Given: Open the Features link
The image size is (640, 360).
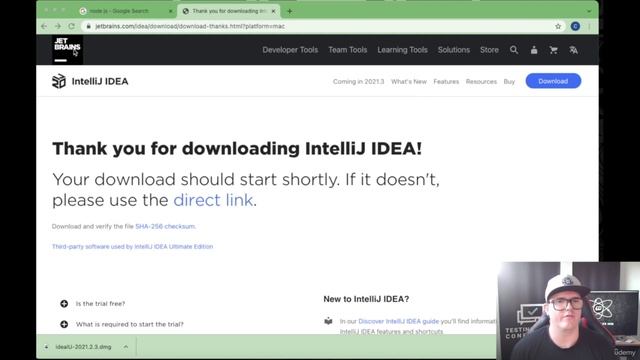Looking at the screenshot, I should coord(446,82).
